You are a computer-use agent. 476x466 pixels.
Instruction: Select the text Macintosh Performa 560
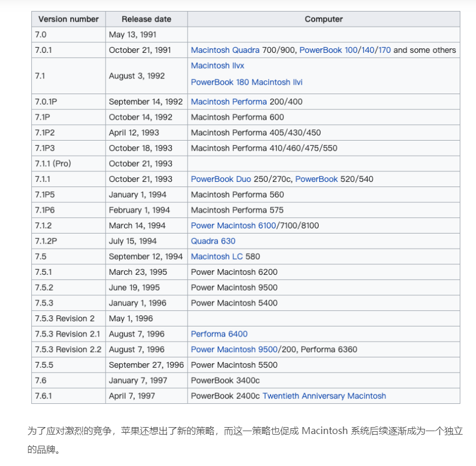237,195
